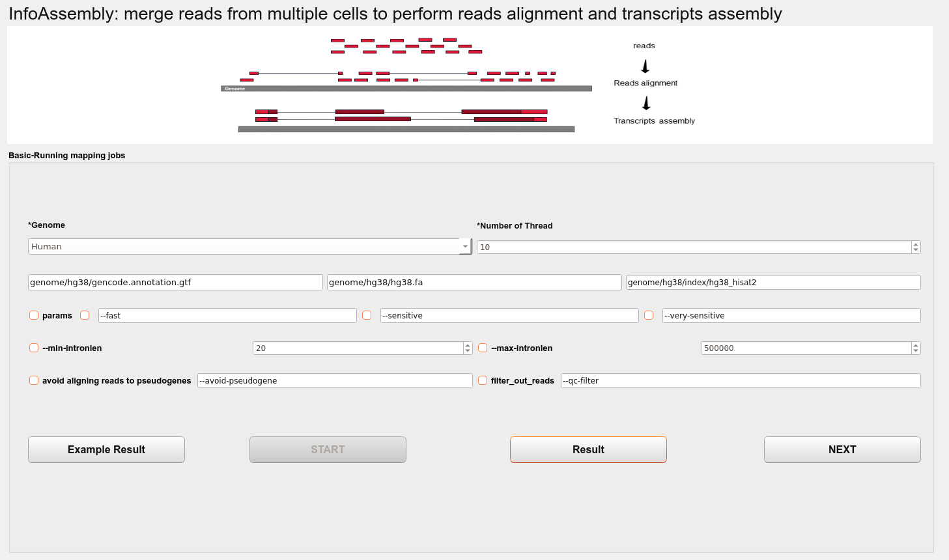Image resolution: width=949 pixels, height=560 pixels.
Task: Open the Genome dropdown showing Human
Action: 249,246
